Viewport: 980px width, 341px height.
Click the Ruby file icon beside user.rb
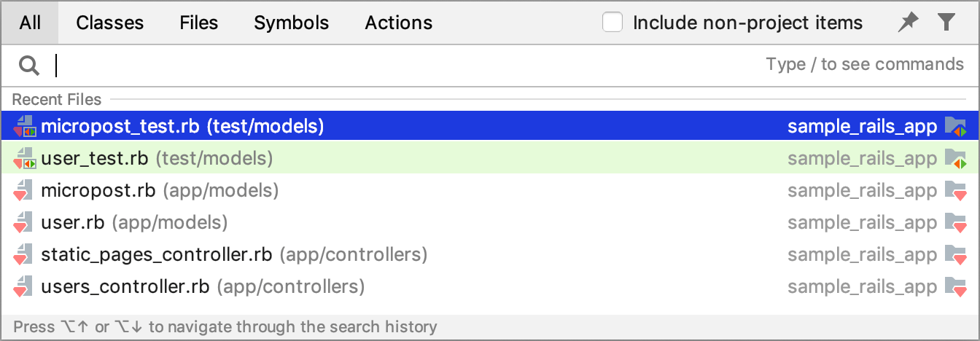(x=24, y=222)
